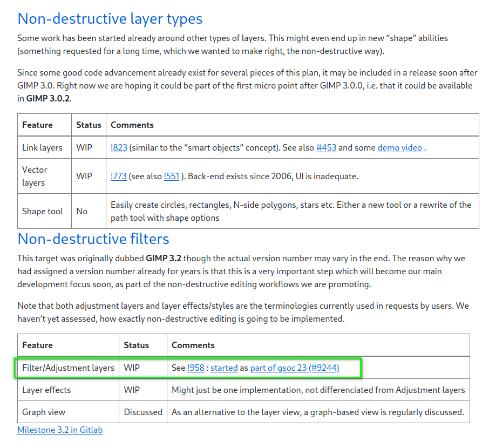Click the 'Non-destructive filters' heading
The width and height of the screenshot is (489, 448).
pos(93,239)
